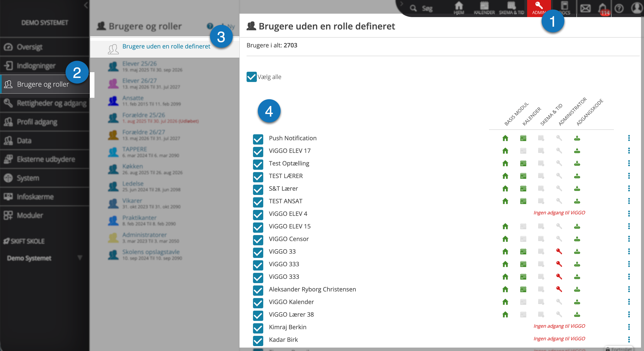Click Kalender icon for ViGGO ELEV 15
The height and width of the screenshot is (351, 644).
pyautogui.click(x=523, y=226)
